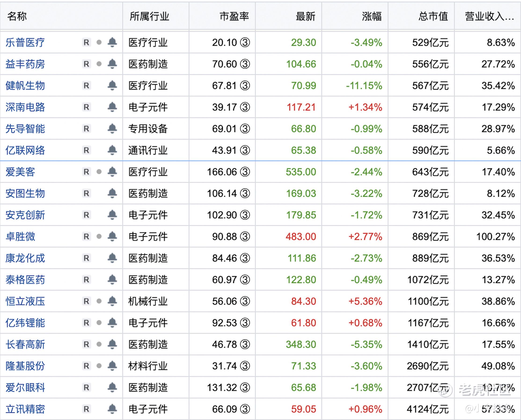This screenshot has height=420, width=521.
Task: Click the alert bell for 隆基股份
Action: (112, 365)
